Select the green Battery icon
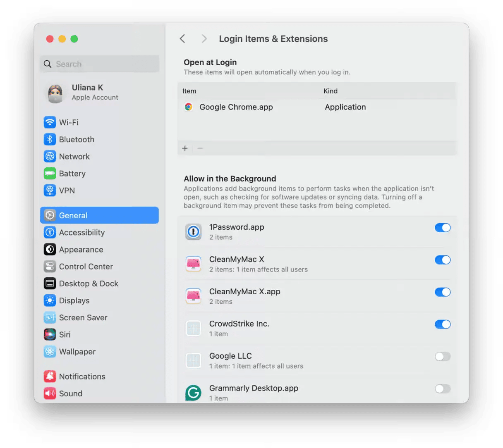Image resolution: width=503 pixels, height=448 pixels. [50, 173]
